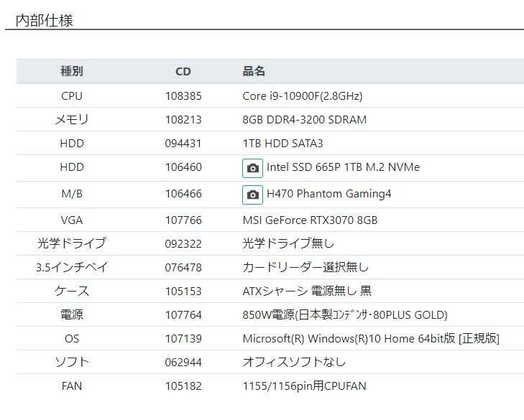Screen dimensions: 524x420
Task: Select code 107139 in the OS row
Action: 183,339
